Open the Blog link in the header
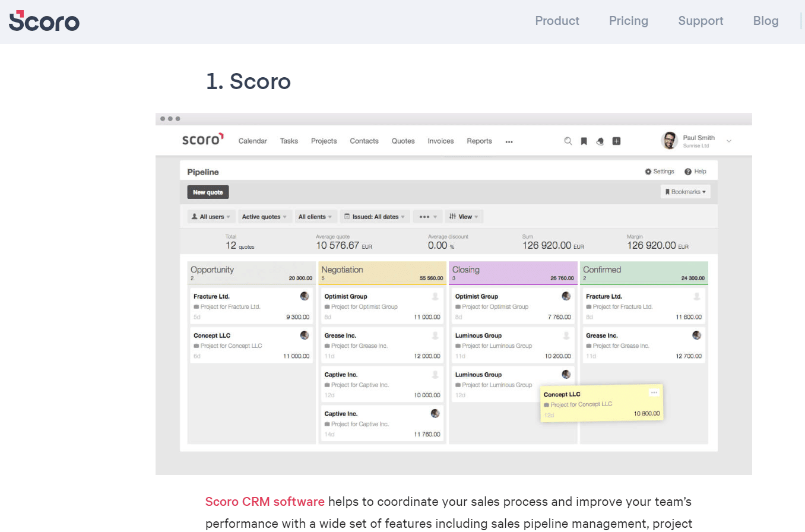The height and width of the screenshot is (532, 805). (766, 21)
